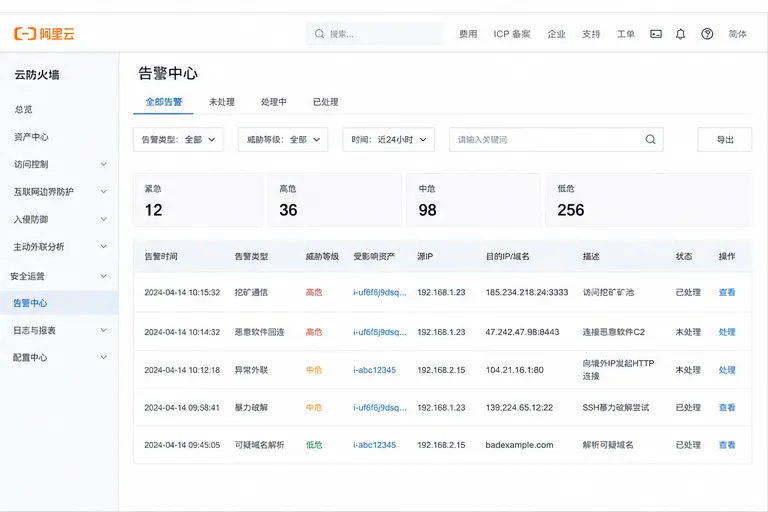Click the 告警时间 column header
The height and width of the screenshot is (512, 768).
(x=161, y=256)
